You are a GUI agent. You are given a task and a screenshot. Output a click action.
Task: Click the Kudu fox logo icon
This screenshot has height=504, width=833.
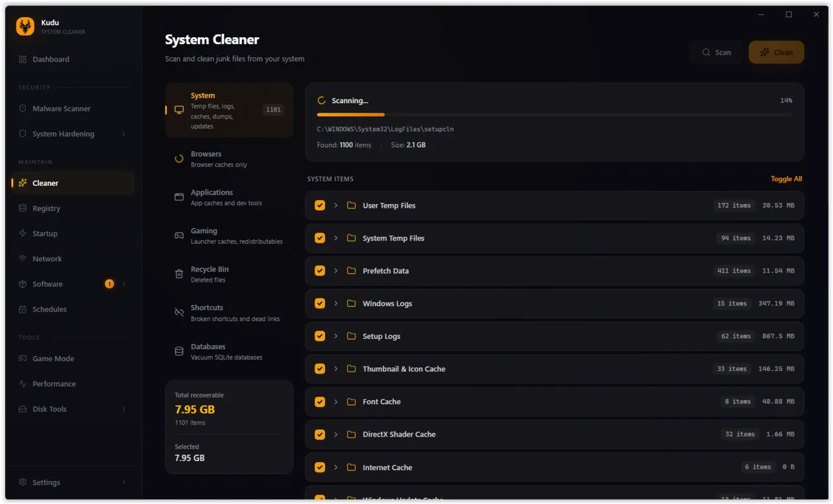point(25,26)
